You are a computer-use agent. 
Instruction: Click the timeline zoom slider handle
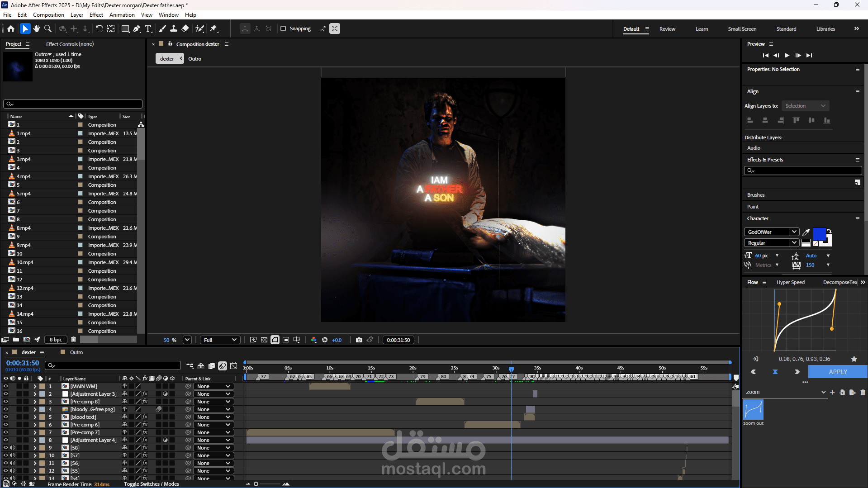(x=256, y=484)
